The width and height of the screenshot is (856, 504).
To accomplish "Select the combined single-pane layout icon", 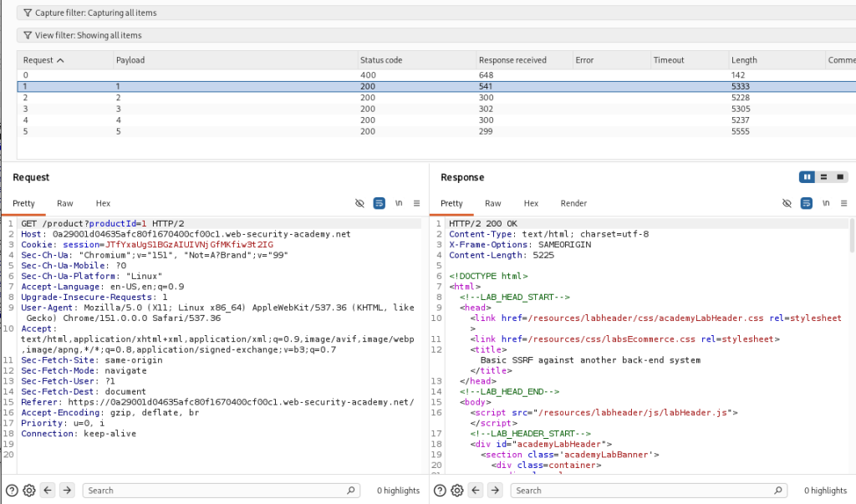I will coord(840,177).
